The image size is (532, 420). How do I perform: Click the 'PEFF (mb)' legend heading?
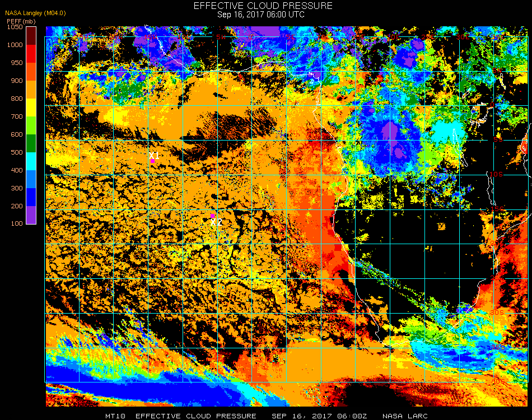(x=21, y=21)
